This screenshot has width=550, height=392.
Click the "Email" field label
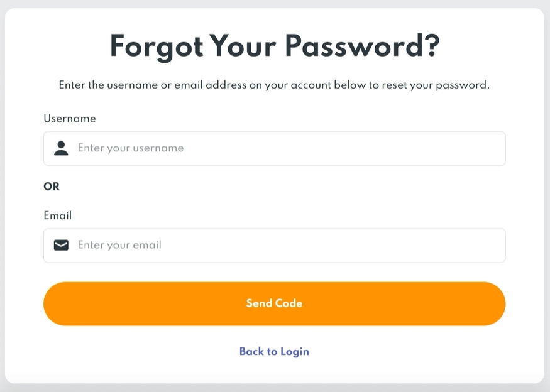[58, 215]
